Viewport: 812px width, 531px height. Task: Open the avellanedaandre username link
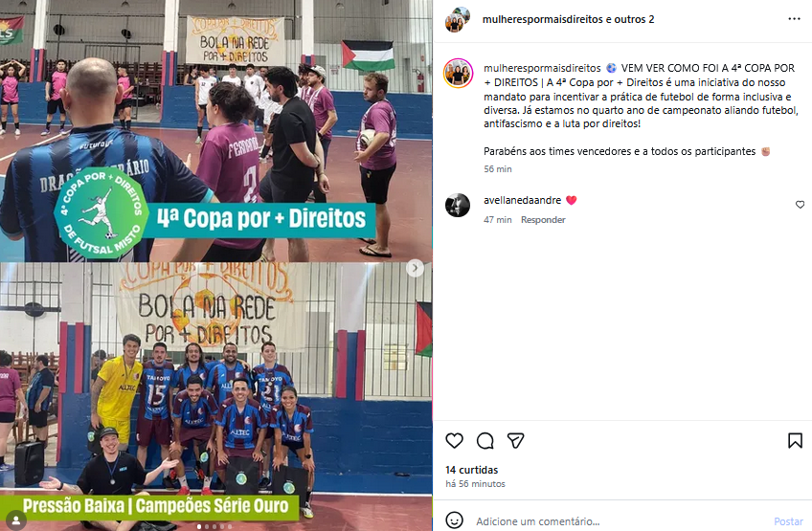[x=522, y=200]
